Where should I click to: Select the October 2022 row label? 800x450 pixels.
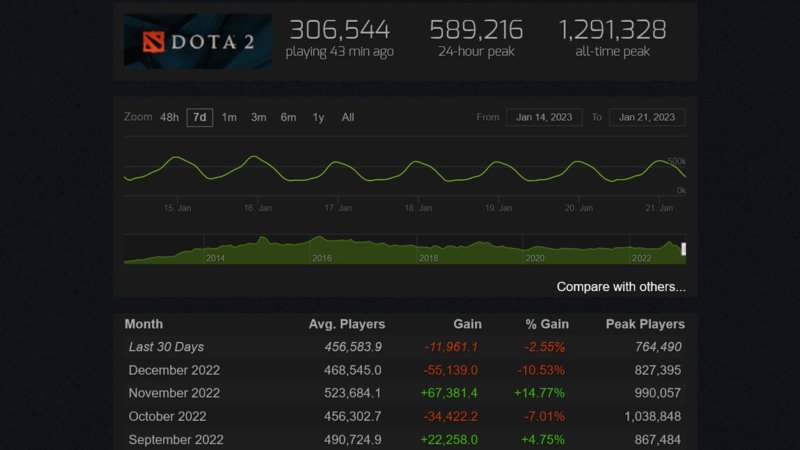(x=167, y=416)
